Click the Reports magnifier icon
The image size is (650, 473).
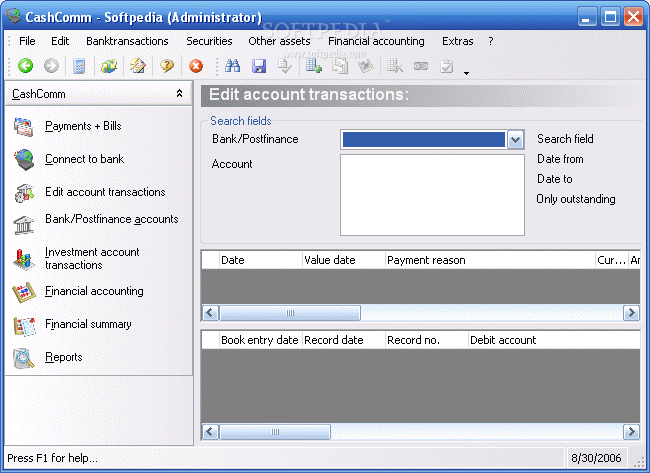24,358
